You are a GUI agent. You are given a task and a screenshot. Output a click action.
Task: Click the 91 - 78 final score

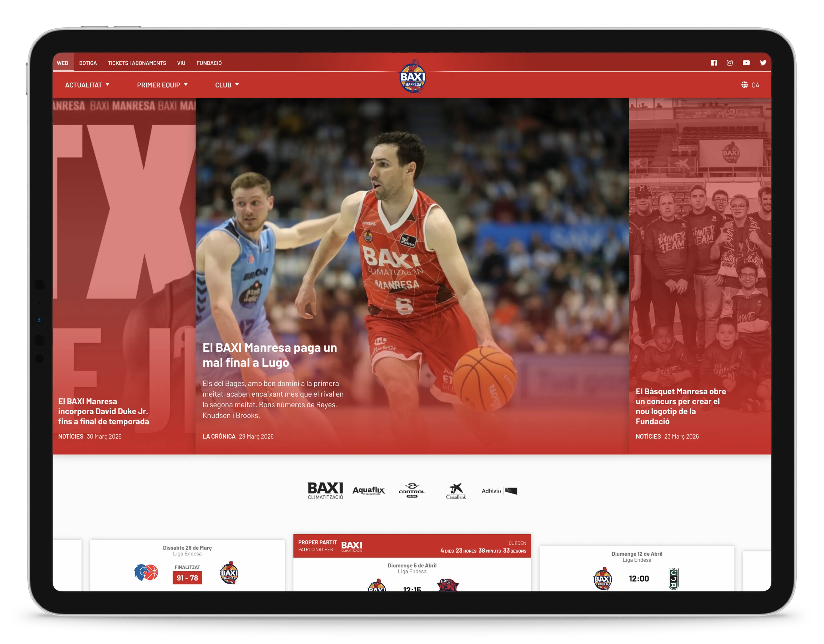click(x=187, y=578)
